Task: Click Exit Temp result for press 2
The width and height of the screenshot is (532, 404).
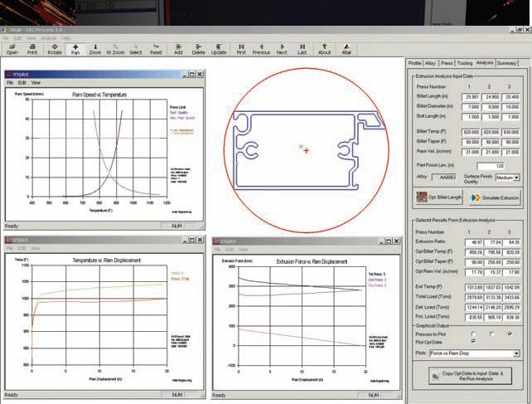Action: tap(492, 288)
